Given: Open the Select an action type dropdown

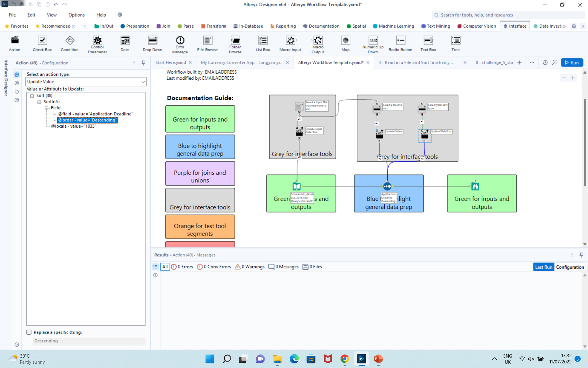Looking at the screenshot, I should (x=143, y=82).
